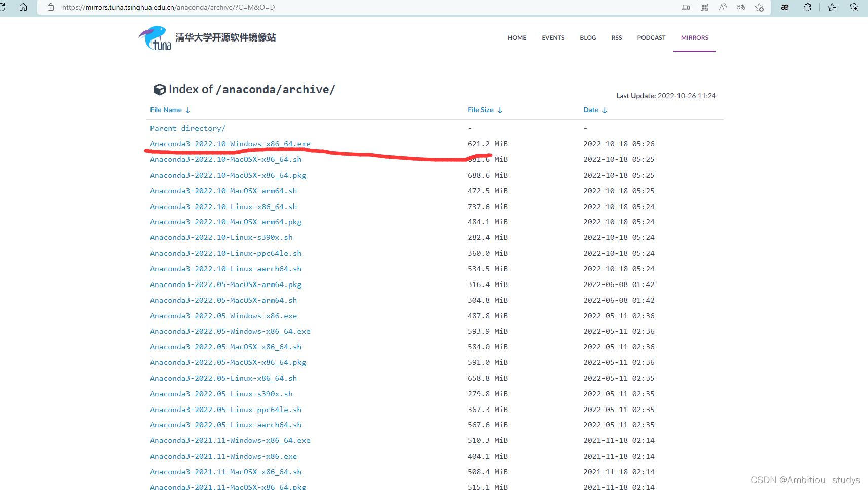
Task: Open the PODCAST nav item
Action: point(651,38)
